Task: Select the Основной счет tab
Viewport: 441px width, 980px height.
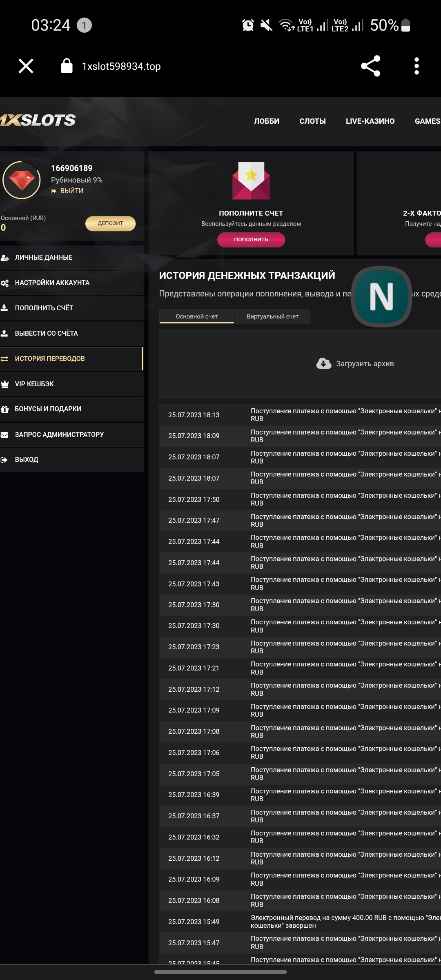Action: pos(196,316)
